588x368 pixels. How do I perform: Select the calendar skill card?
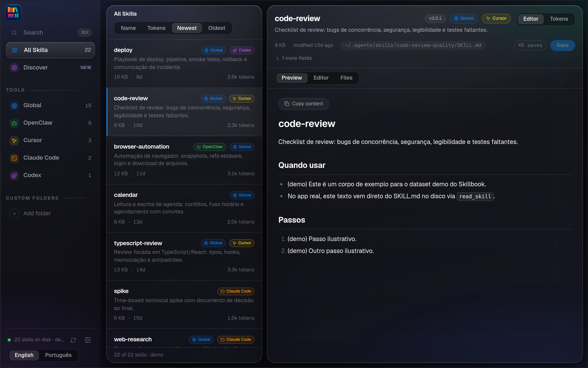pyautogui.click(x=184, y=208)
